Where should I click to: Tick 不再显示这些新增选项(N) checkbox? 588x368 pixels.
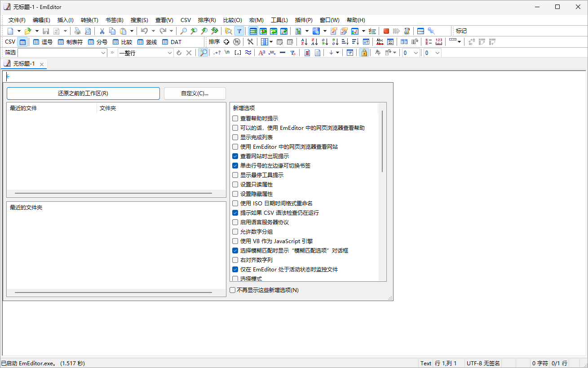pos(232,290)
